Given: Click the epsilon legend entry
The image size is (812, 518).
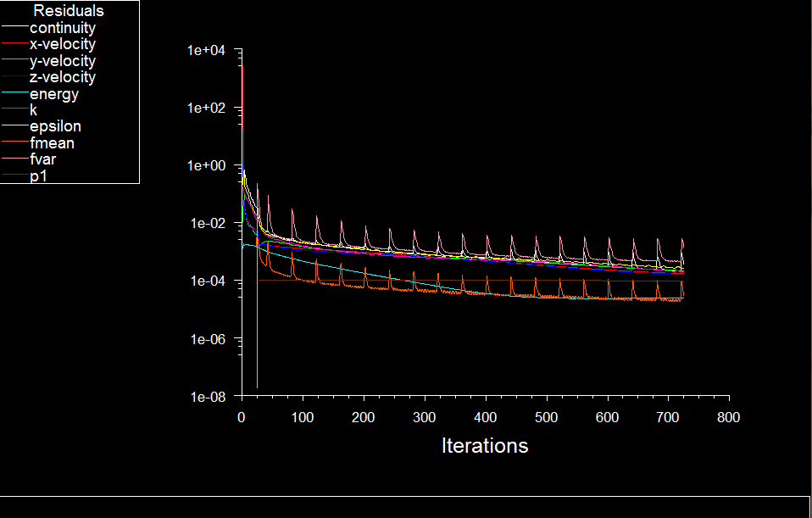Looking at the screenshot, I should point(56,126).
